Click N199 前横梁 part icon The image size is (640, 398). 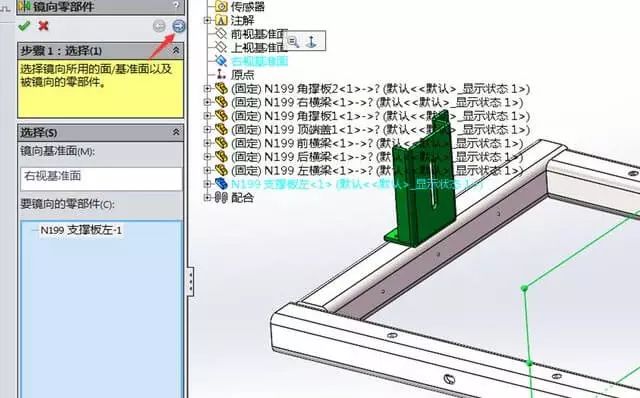[221, 143]
